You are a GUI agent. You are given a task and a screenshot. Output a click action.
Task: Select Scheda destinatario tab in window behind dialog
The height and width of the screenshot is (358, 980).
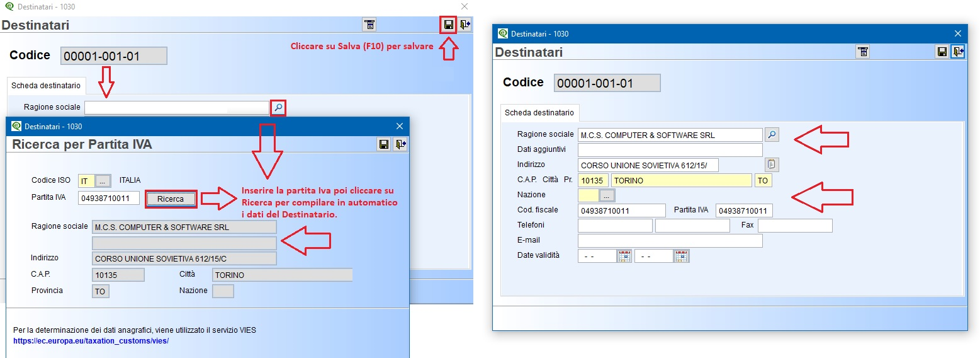pyautogui.click(x=46, y=86)
